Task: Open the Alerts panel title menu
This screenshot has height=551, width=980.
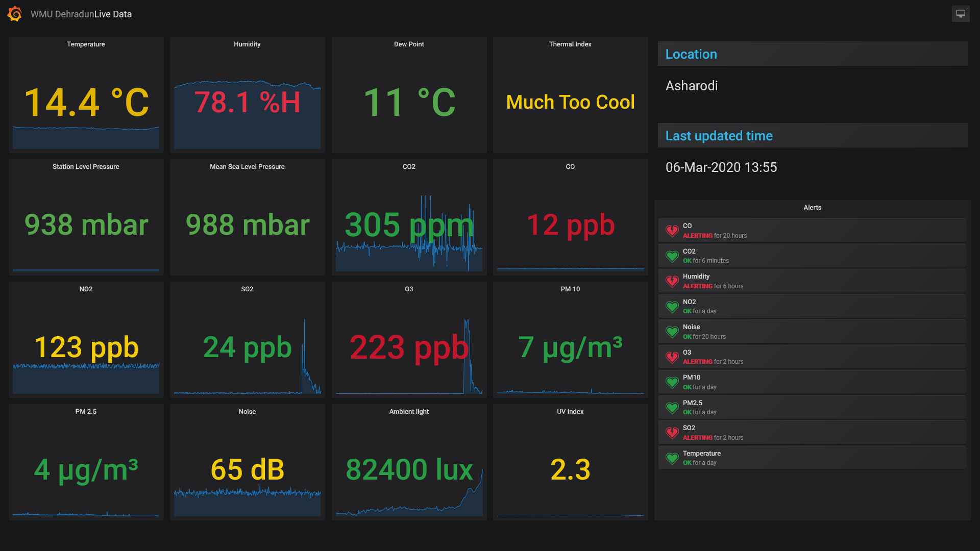Action: [x=812, y=208]
